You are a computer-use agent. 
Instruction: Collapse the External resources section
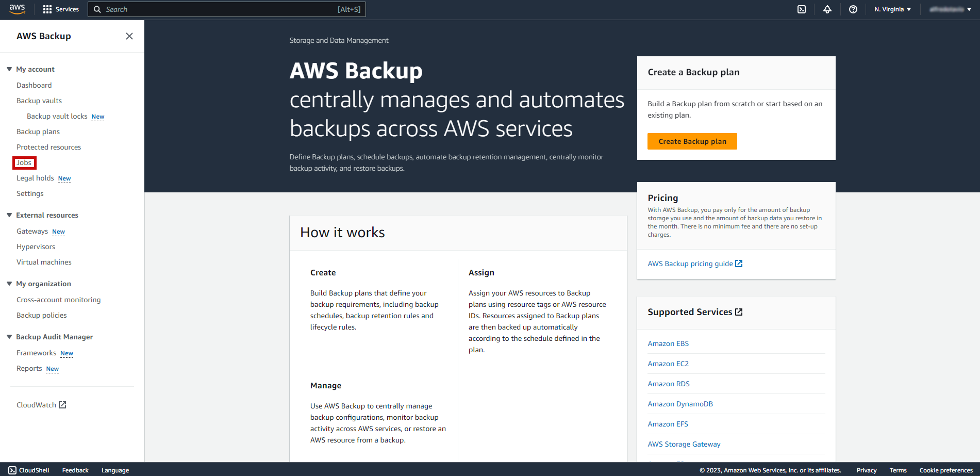click(x=9, y=215)
